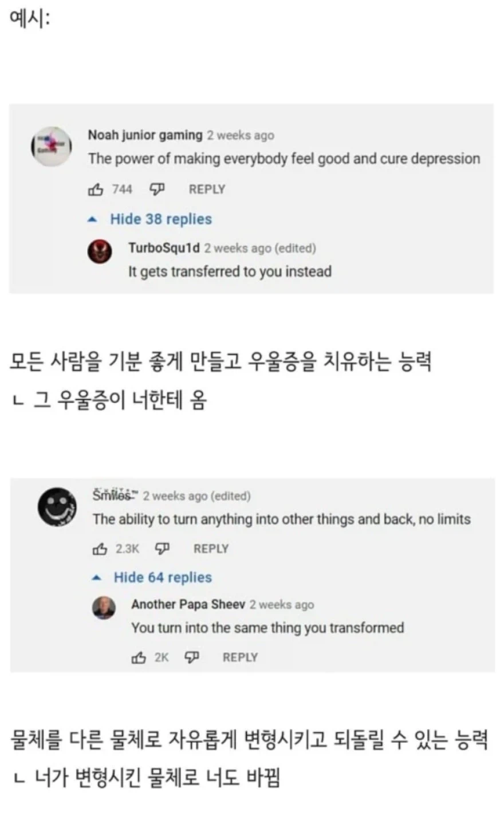This screenshot has height=816, width=504.
Task: Collapse the 38 replies under Noah's comment
Action: coord(162,219)
